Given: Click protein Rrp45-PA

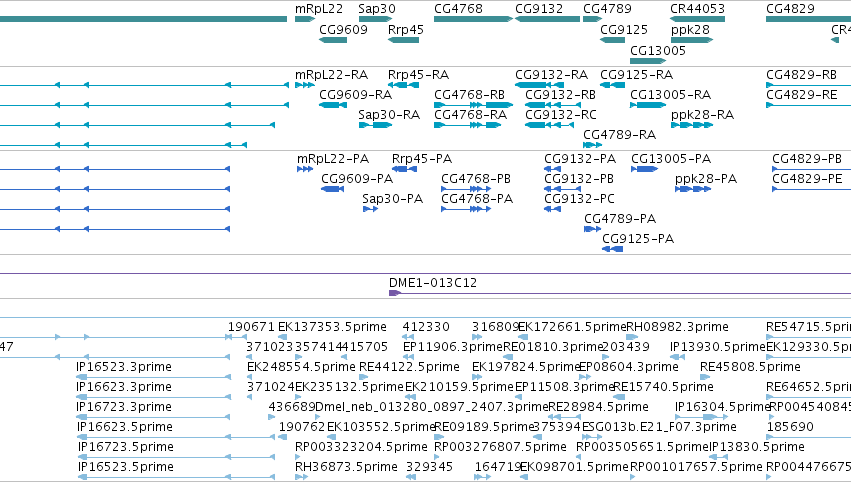Looking at the screenshot, I should [422, 159].
